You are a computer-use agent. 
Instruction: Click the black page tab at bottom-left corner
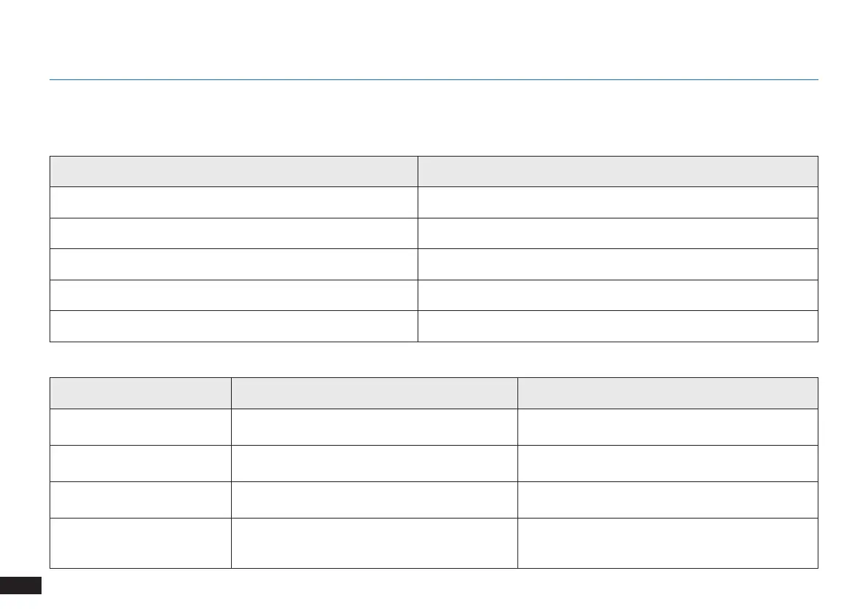coord(20,585)
